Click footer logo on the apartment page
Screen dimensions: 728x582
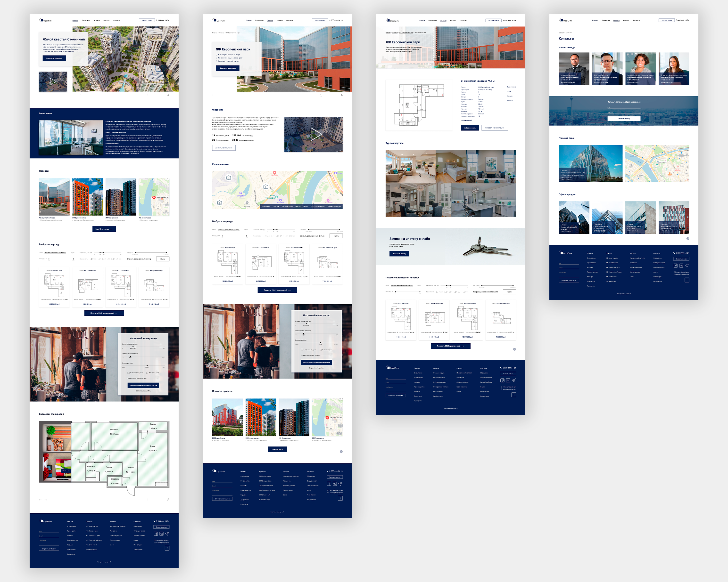tap(392, 368)
